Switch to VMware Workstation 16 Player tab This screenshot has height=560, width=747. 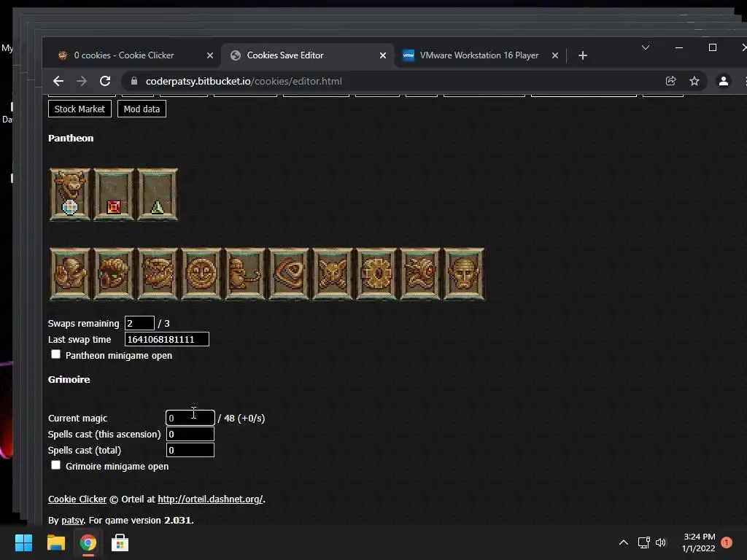point(479,55)
